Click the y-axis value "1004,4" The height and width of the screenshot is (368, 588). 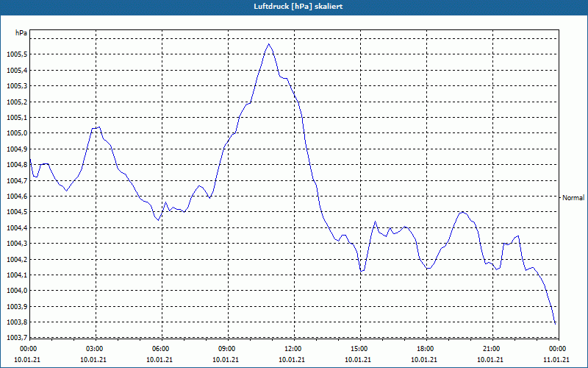tap(17, 228)
